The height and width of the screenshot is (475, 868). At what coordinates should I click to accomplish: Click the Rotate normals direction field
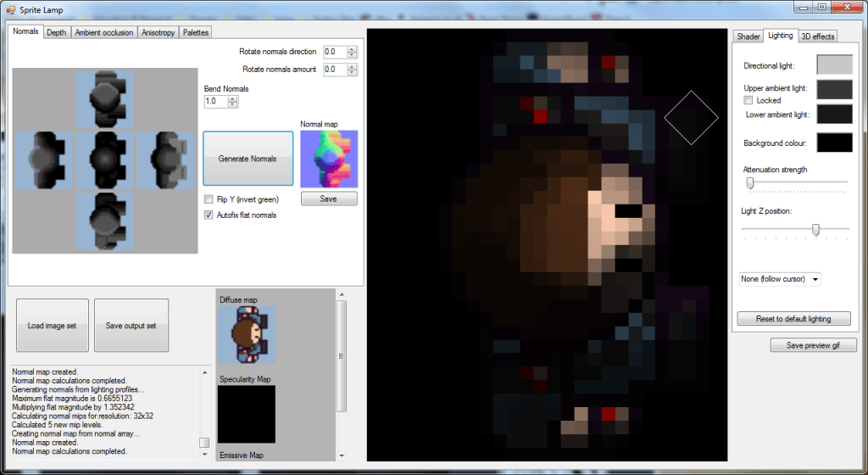[334, 52]
